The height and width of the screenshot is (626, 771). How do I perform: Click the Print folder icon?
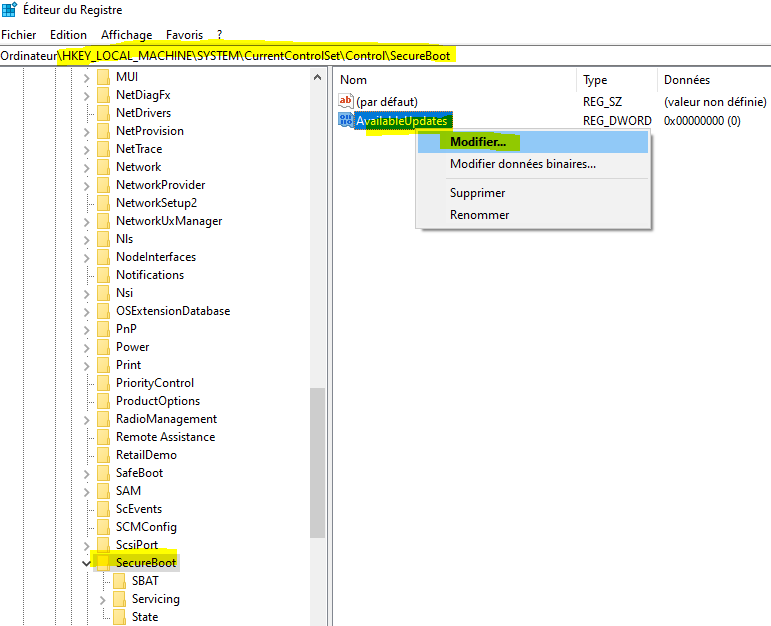pos(103,365)
